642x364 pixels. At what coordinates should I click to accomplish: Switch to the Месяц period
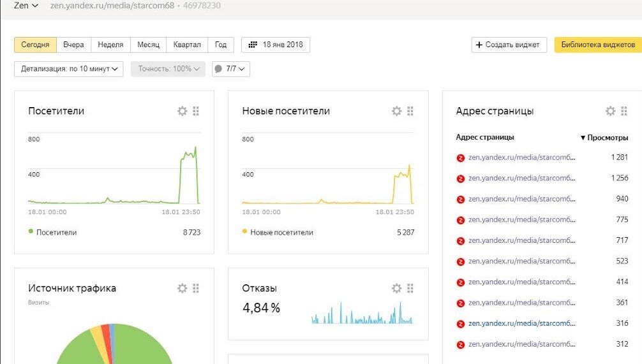pyautogui.click(x=148, y=45)
